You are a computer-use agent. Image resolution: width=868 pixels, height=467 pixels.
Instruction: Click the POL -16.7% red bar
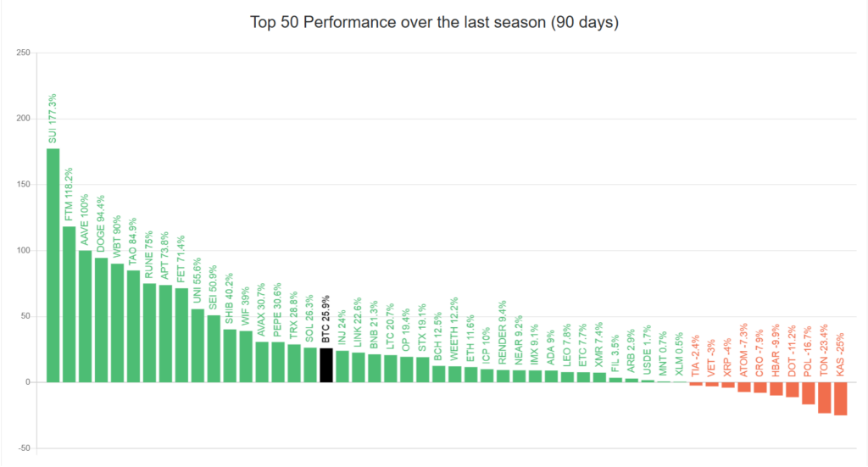click(809, 393)
